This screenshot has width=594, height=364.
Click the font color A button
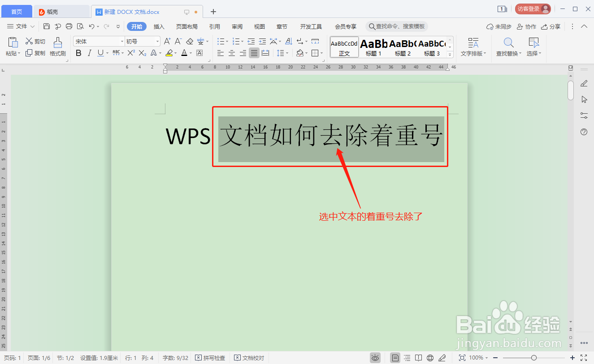pyautogui.click(x=184, y=53)
